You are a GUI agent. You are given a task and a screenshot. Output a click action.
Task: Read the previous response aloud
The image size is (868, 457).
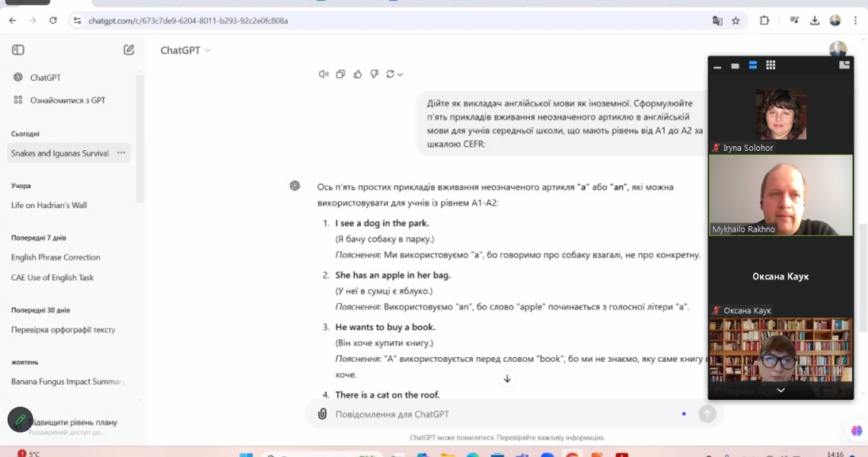pyautogui.click(x=324, y=74)
